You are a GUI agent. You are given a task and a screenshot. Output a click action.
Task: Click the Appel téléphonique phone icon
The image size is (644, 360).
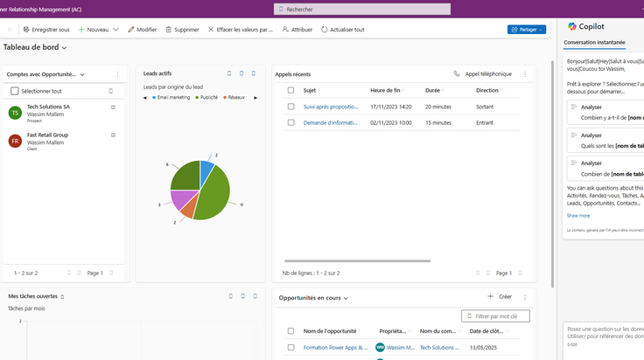point(456,73)
